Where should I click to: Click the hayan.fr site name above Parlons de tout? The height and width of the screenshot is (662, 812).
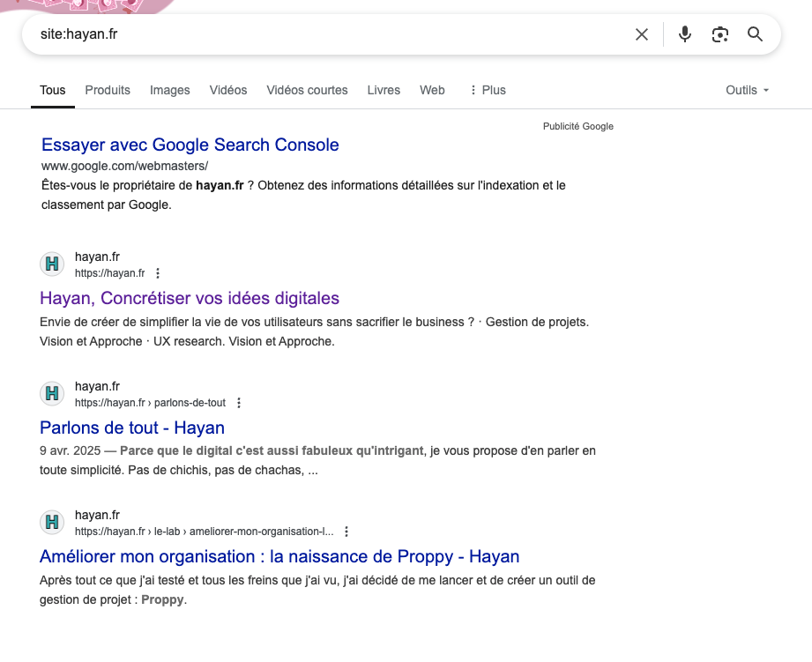coord(97,386)
